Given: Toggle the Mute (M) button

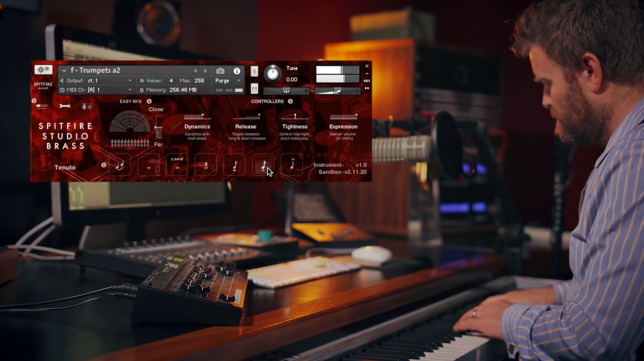Looking at the screenshot, I should coord(254,89).
